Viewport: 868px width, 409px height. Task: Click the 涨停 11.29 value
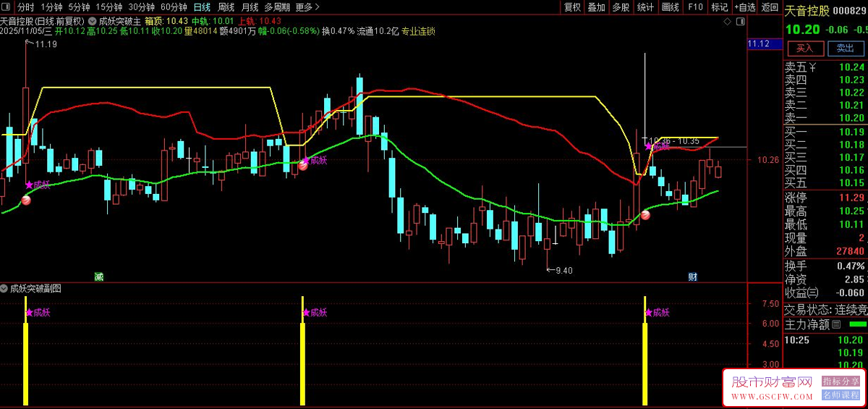coord(852,198)
